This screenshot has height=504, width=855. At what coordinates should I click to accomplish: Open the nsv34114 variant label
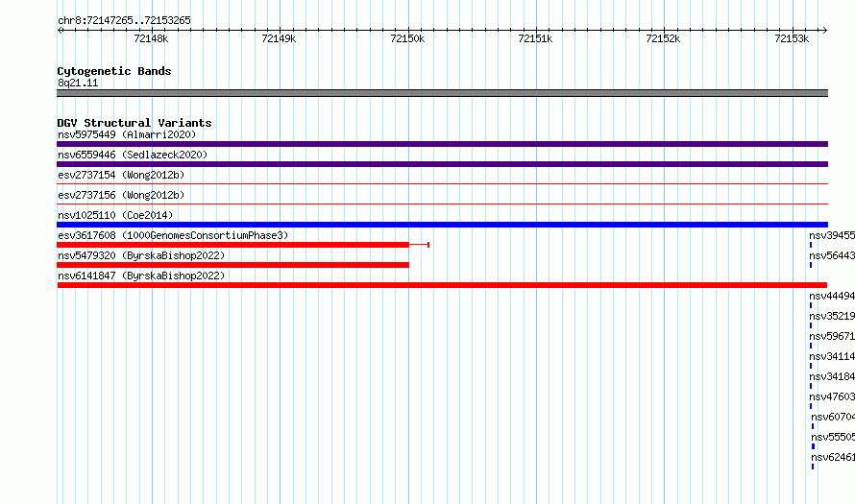(x=832, y=356)
